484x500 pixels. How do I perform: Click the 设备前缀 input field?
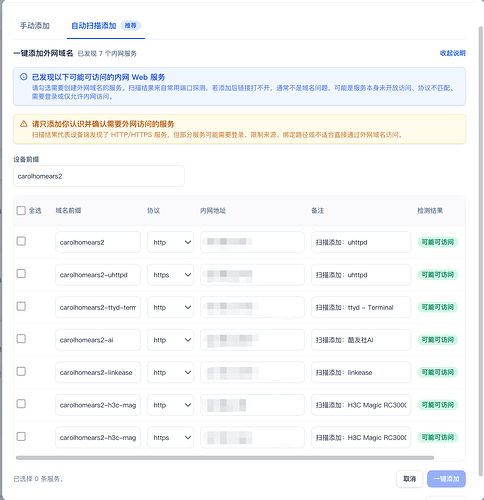coord(99,176)
